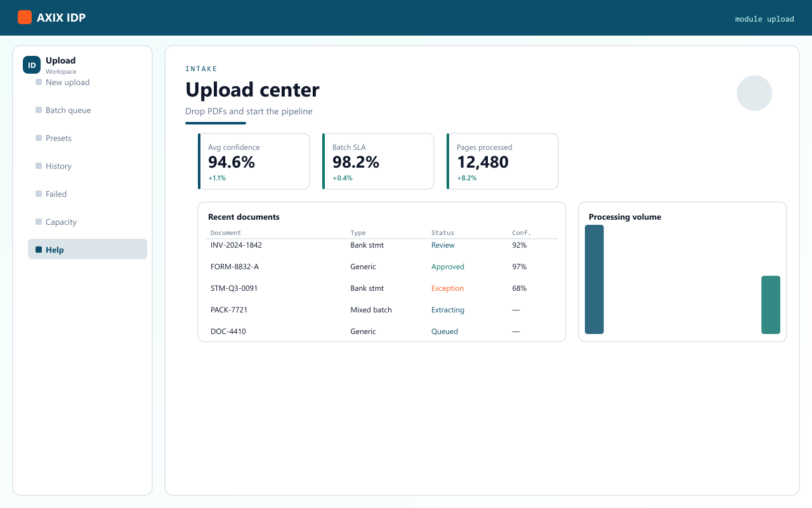The width and height of the screenshot is (812, 508).
Task: Click the Generic type for DOC-4410
Action: [x=363, y=331]
